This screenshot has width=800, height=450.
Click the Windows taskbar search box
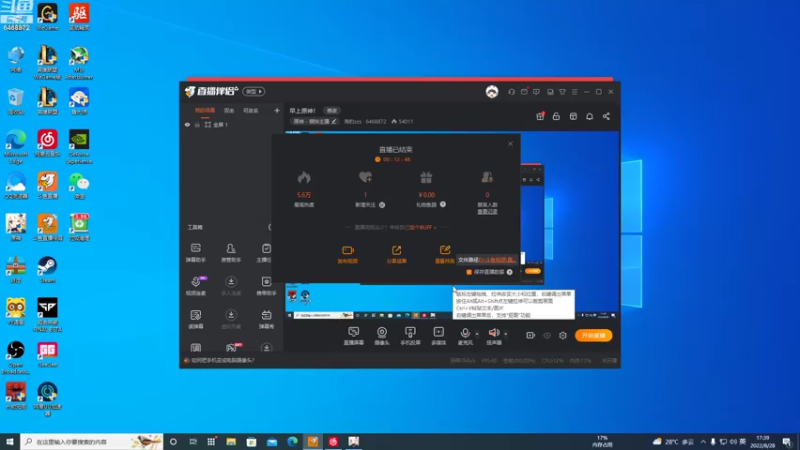(92, 441)
